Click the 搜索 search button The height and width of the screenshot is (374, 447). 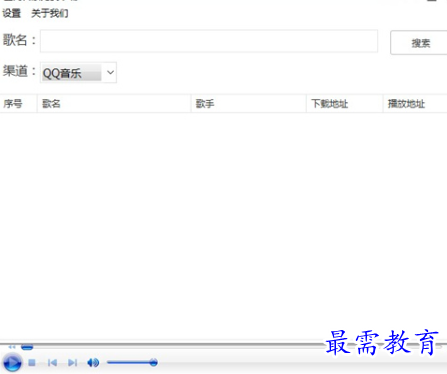click(420, 43)
